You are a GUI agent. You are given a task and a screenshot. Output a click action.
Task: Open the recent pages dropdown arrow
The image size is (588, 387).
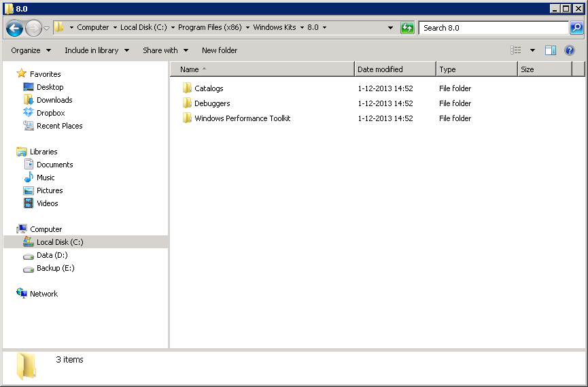coord(46,28)
